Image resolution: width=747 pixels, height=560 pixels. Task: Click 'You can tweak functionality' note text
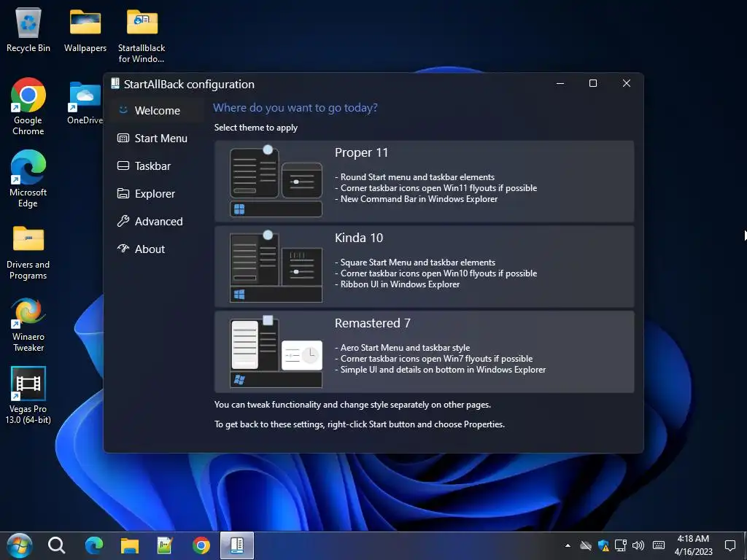(352, 405)
